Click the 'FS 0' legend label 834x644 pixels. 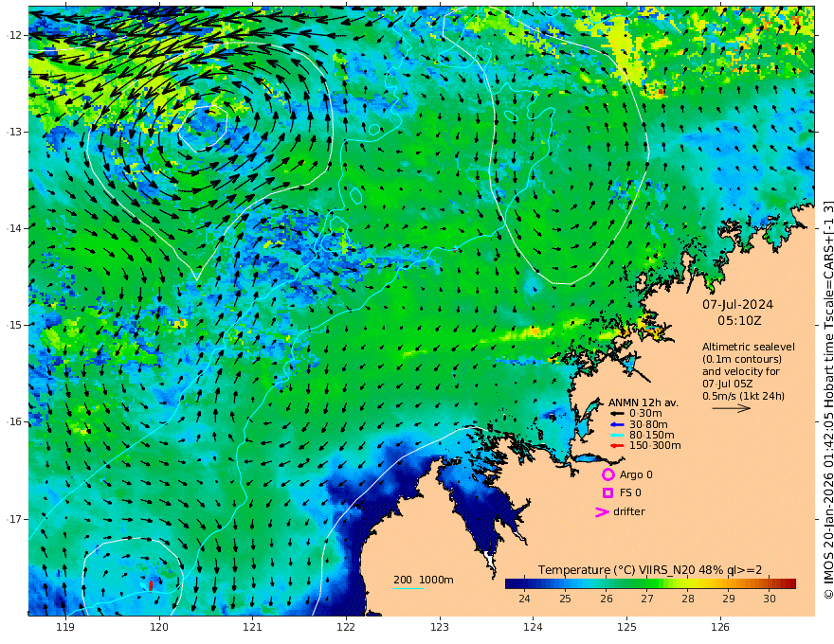pyautogui.click(x=630, y=493)
